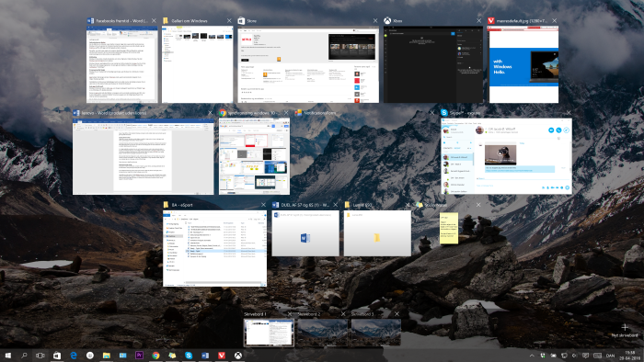Open Sticky Notes from the taskbar
This screenshot has width=644, height=362.
172,356
